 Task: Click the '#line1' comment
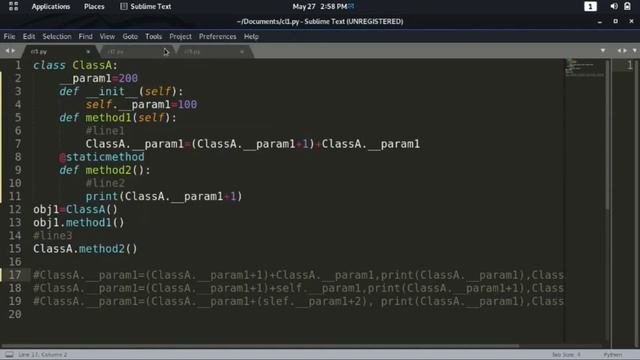(105, 131)
